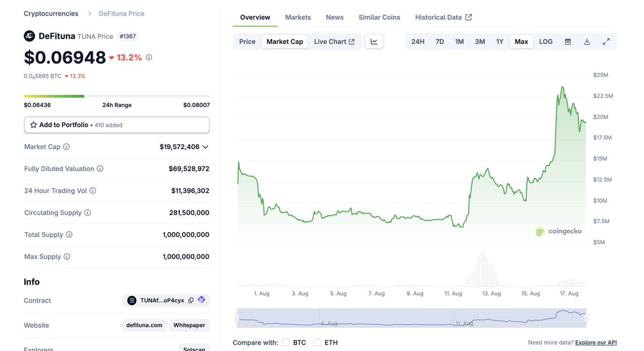Enable ETH comparison checkbox
The width and height of the screenshot is (644, 351).
(x=317, y=342)
